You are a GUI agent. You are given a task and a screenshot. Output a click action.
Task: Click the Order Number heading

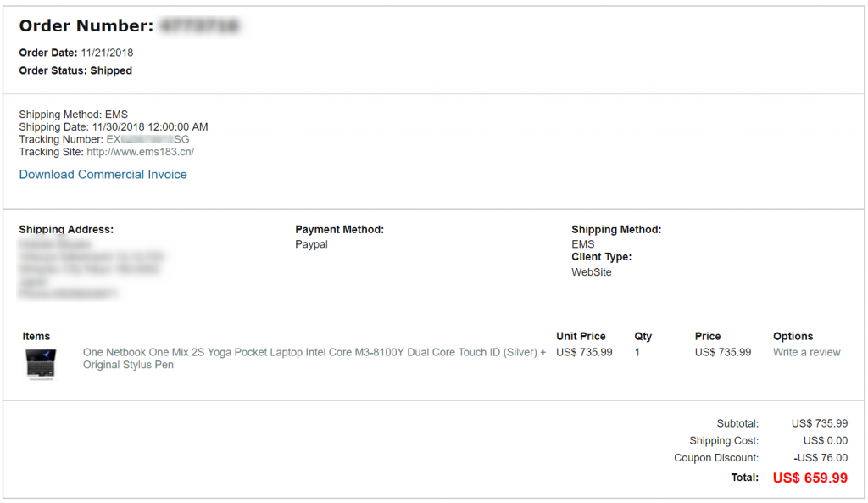(86, 26)
